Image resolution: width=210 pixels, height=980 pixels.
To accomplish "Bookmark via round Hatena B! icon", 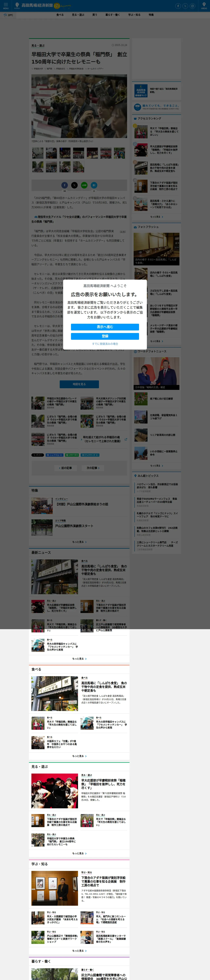I will point(94,185).
